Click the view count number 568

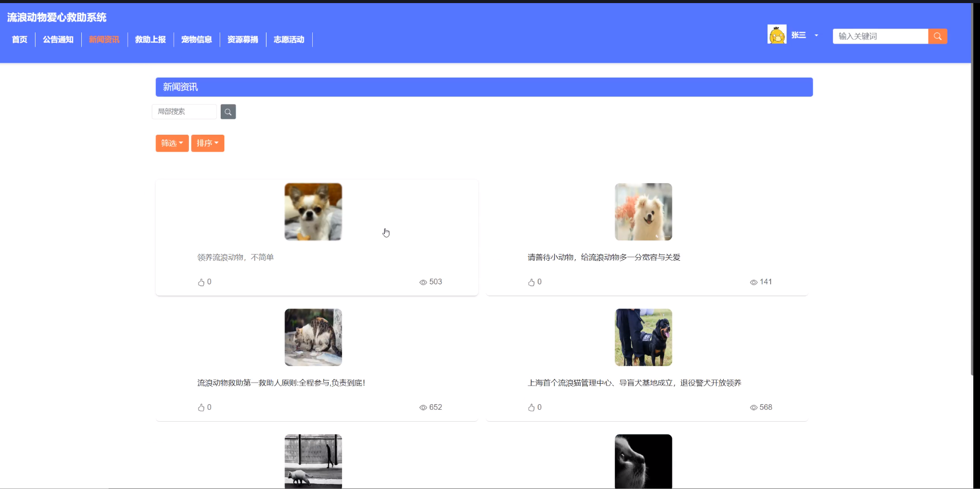pos(766,407)
